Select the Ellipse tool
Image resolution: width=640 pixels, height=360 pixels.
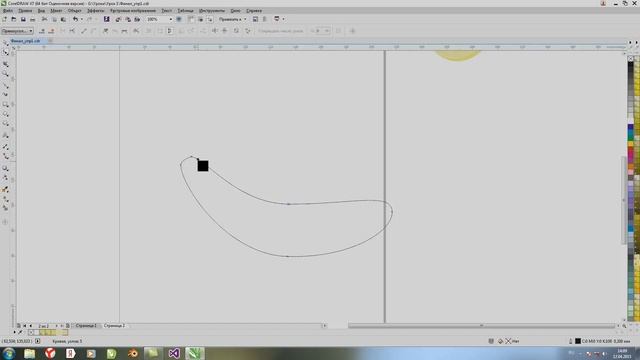(5, 114)
